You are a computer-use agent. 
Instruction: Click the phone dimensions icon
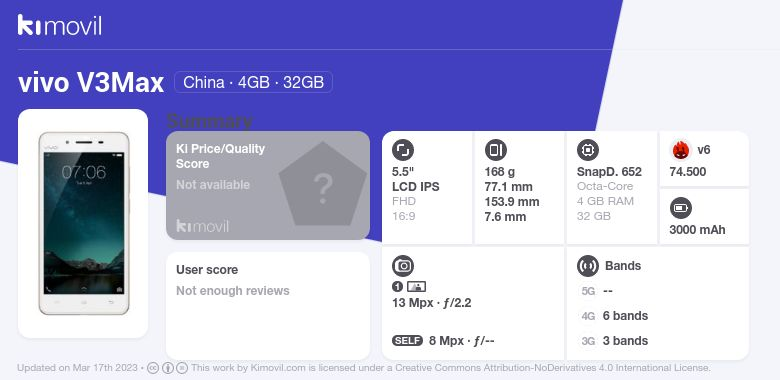click(x=495, y=150)
